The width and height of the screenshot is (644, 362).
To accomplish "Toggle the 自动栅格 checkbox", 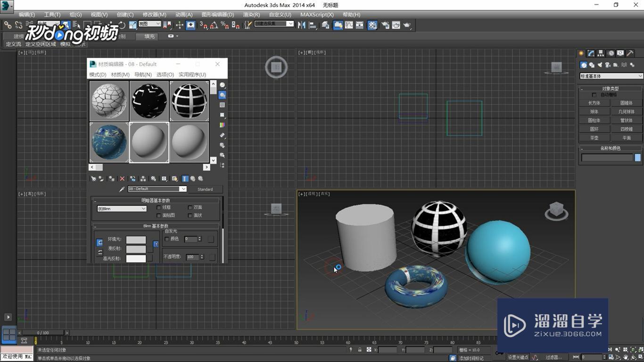I will (x=594, y=95).
